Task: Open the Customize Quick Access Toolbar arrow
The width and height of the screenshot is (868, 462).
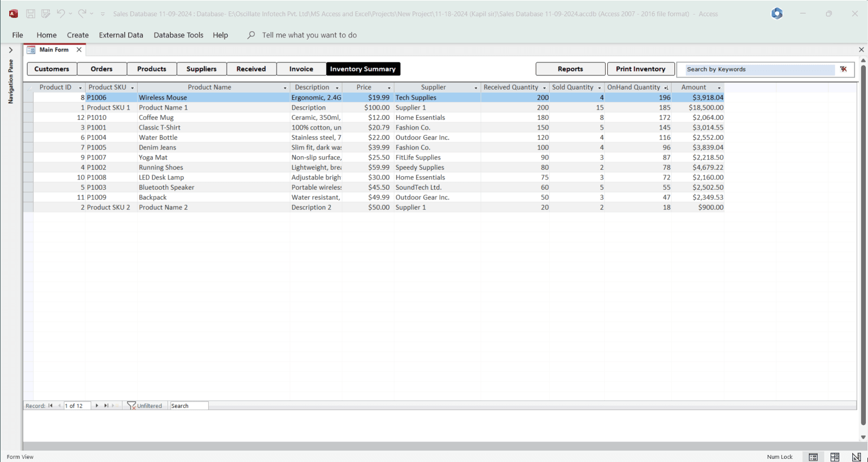Action: pos(103,14)
